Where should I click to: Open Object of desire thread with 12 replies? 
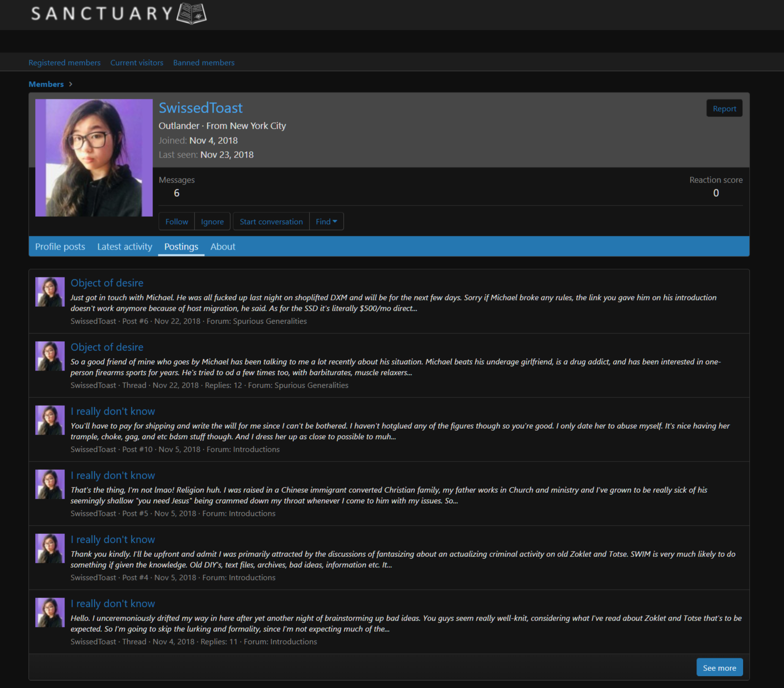click(107, 347)
